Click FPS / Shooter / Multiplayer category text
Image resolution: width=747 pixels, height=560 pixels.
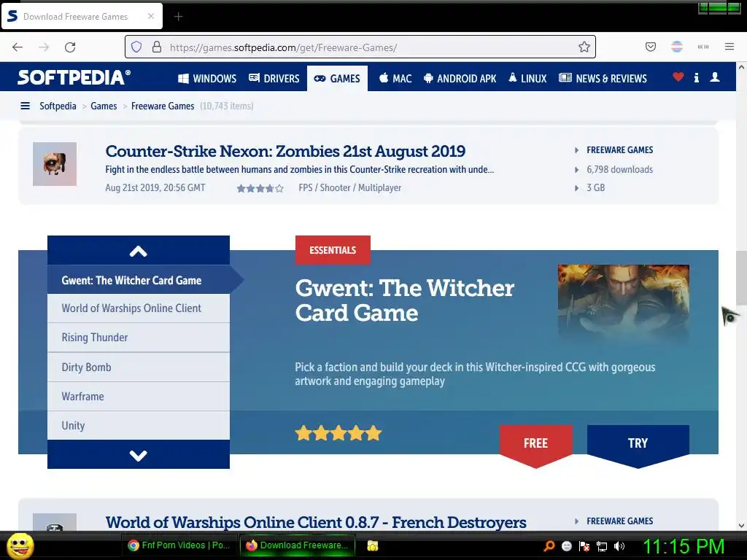point(349,187)
